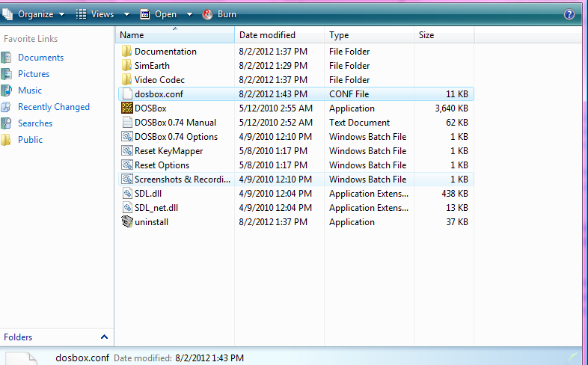This screenshot has height=365, width=588.
Task: Select the SDL_net.dll file icon
Action: coord(127,208)
